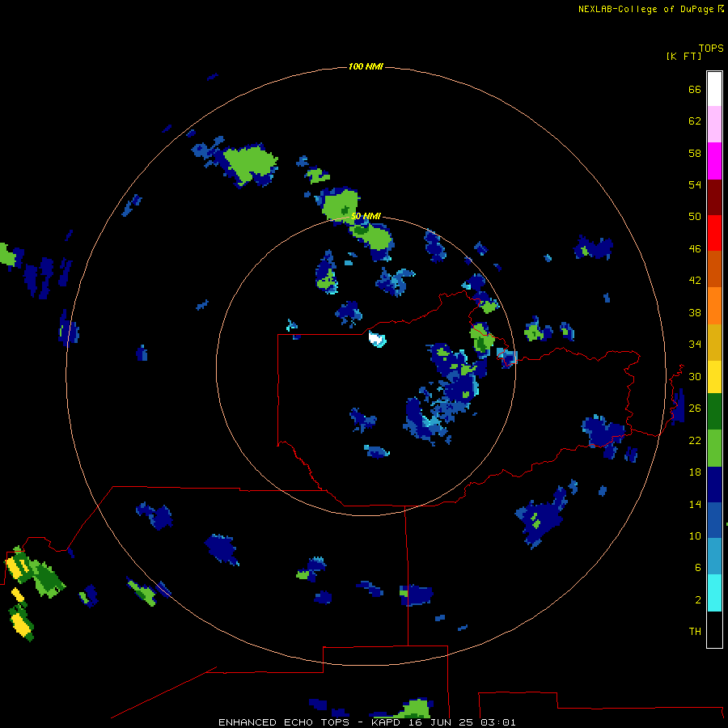Pick the cyan legend swatch
The width and height of the screenshot is (728, 728).
[x=714, y=593]
